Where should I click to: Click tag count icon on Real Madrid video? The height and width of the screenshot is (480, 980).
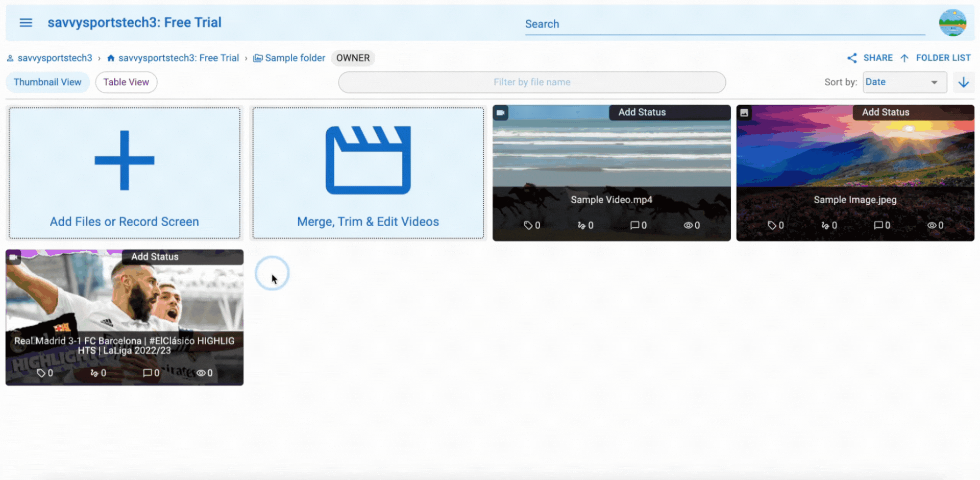41,373
